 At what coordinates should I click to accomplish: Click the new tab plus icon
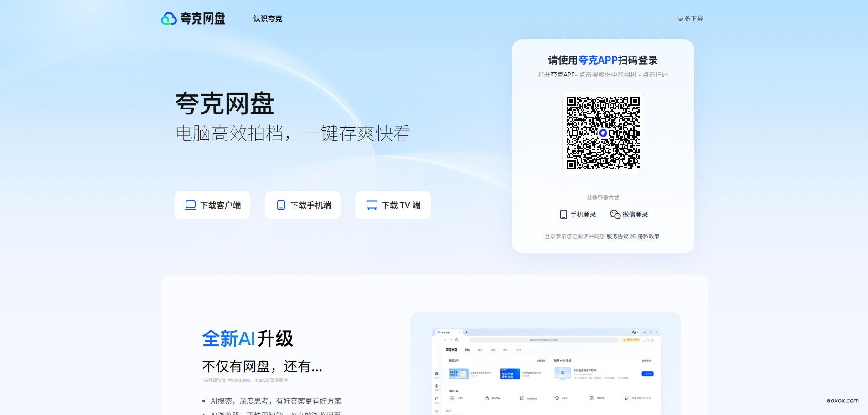click(x=466, y=332)
